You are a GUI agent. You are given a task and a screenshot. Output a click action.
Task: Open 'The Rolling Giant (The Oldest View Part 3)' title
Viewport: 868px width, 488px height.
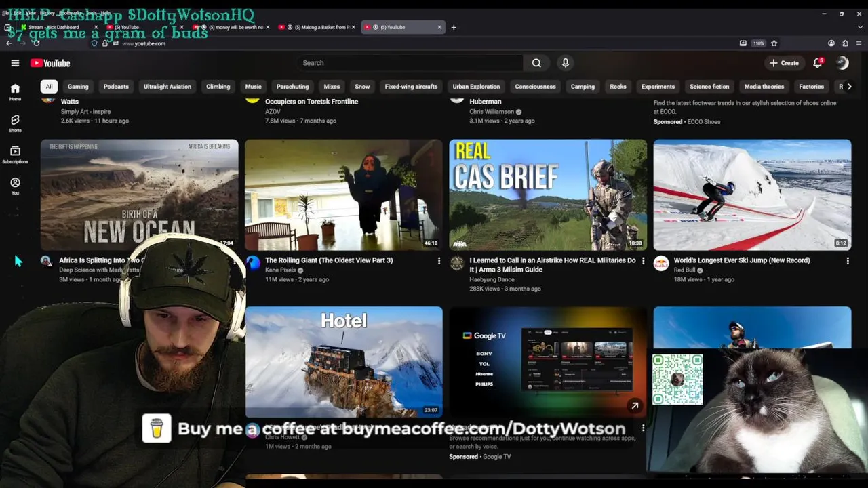coord(329,260)
